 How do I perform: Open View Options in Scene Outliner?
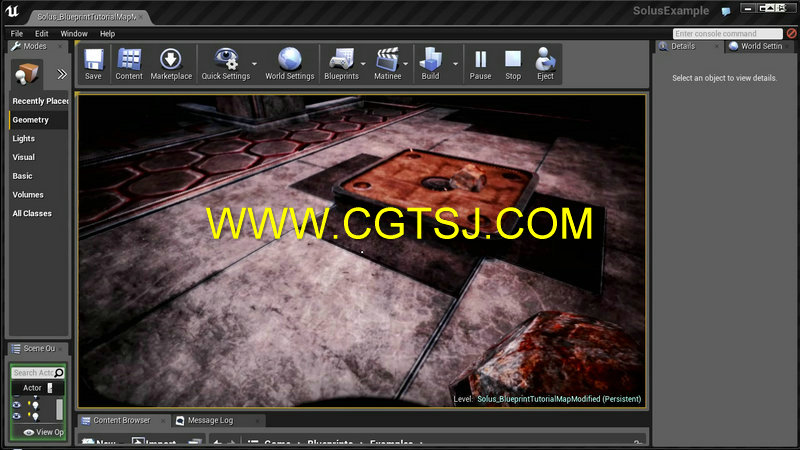pos(43,432)
